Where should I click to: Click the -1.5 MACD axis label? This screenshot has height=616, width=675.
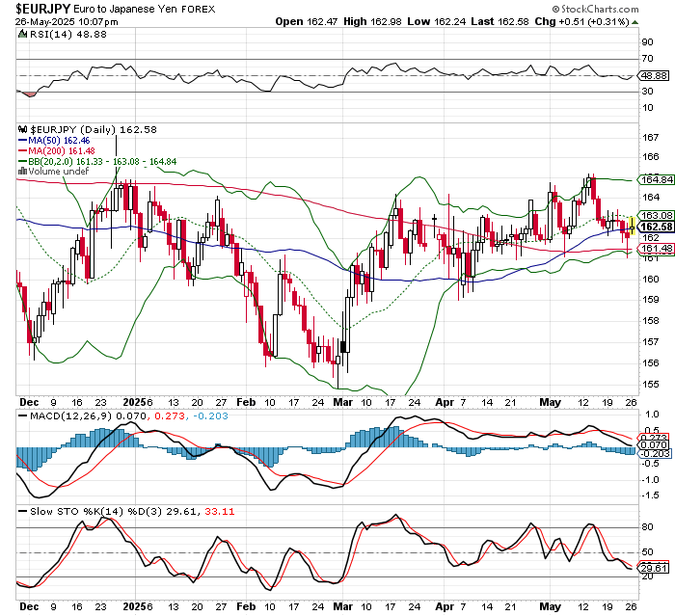(x=651, y=495)
